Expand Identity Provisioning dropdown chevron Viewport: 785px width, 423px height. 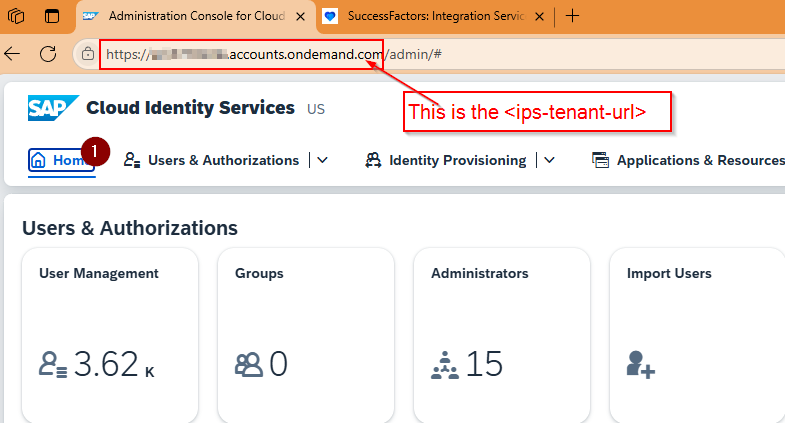(x=549, y=160)
